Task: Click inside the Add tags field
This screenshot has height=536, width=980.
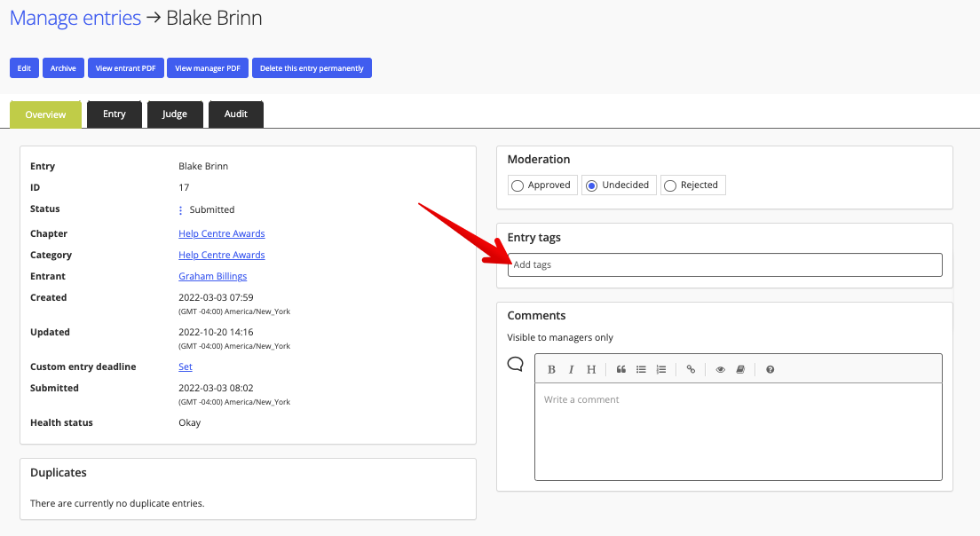Action: [724, 264]
